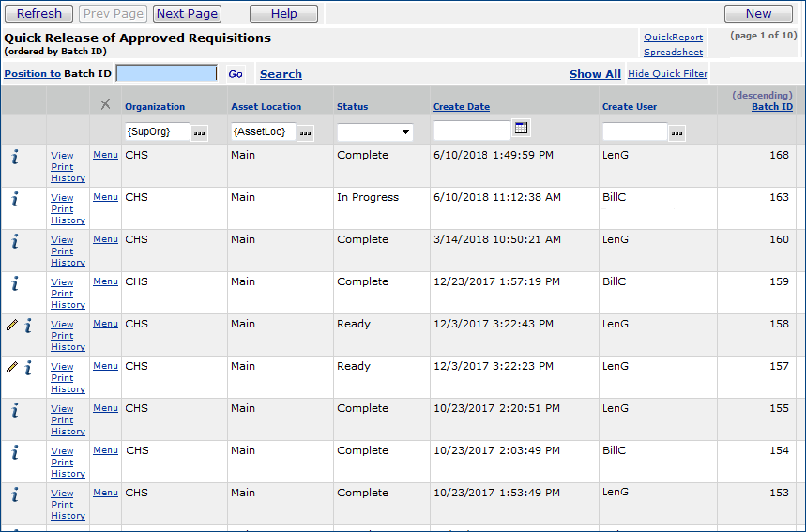Open the Menu for batch 160
The height and width of the screenshot is (532, 806).
coord(105,239)
